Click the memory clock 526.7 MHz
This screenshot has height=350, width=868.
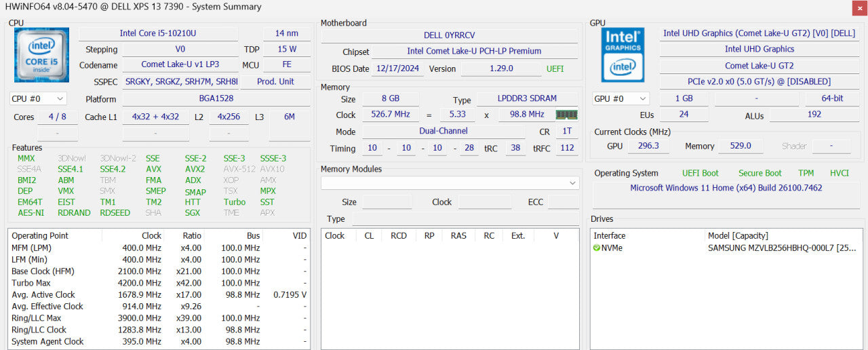tap(390, 115)
